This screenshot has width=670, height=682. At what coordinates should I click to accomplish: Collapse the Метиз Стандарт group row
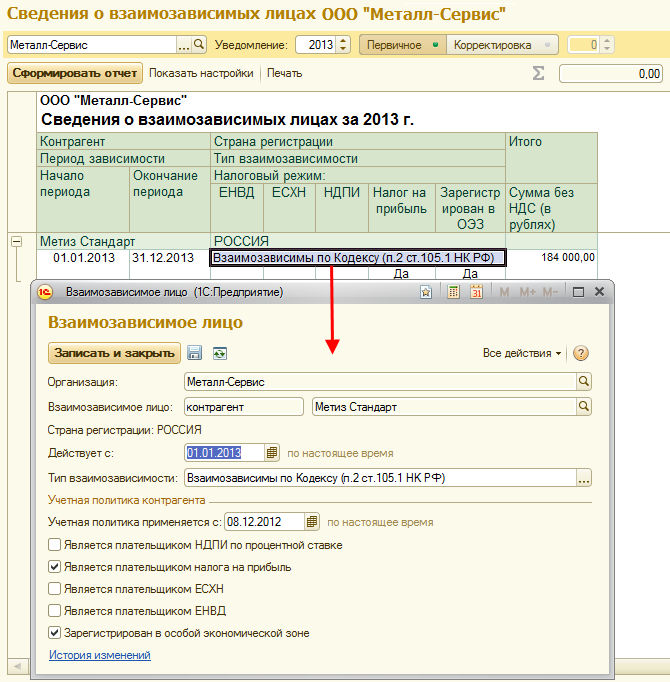(17, 241)
